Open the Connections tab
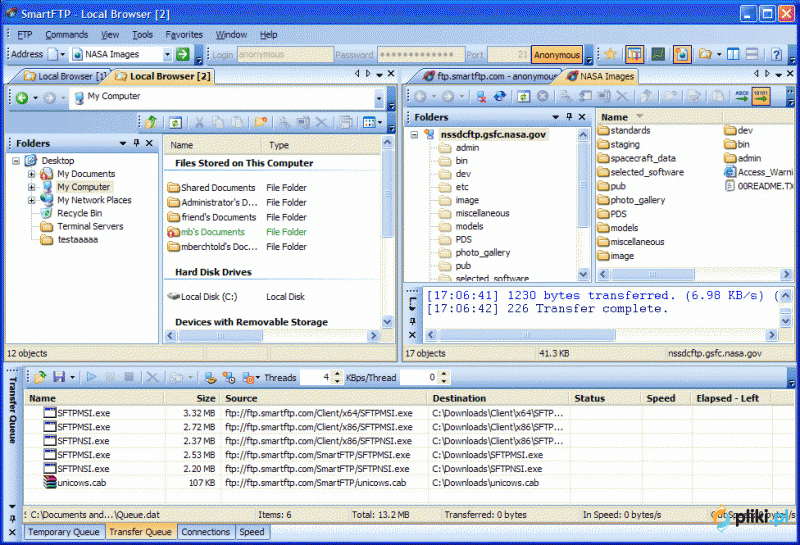Viewport: 800px width, 545px height. [206, 532]
